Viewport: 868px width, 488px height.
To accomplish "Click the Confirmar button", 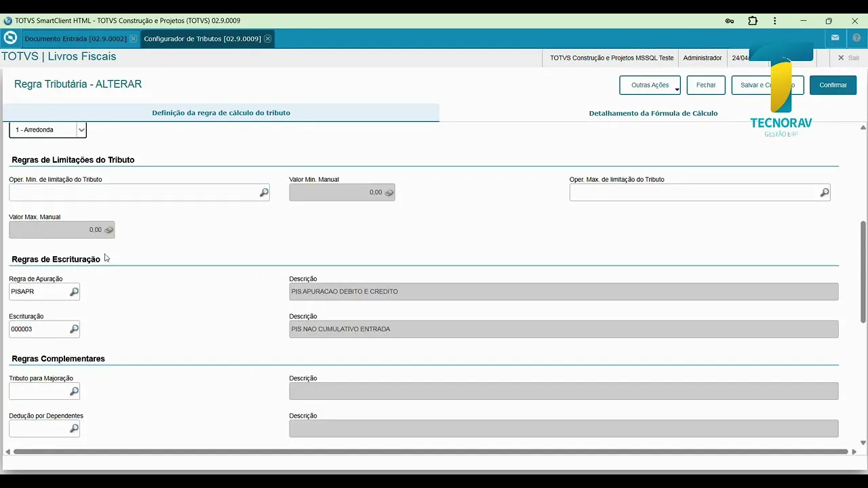I will pyautogui.click(x=833, y=85).
